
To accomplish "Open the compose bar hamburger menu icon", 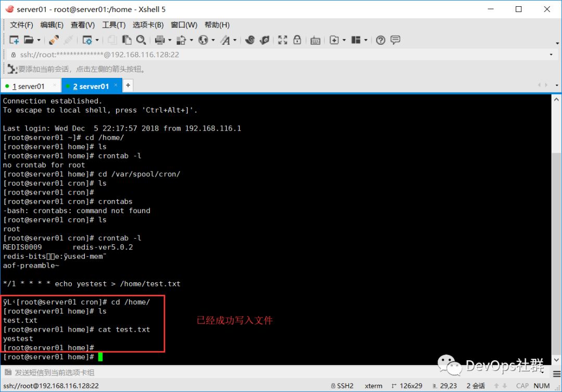I will click(557, 374).
